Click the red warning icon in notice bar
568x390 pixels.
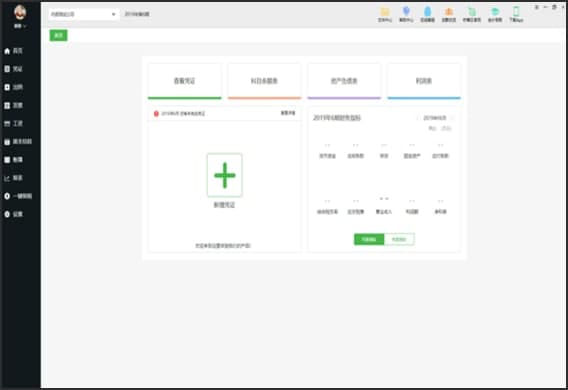[156, 114]
